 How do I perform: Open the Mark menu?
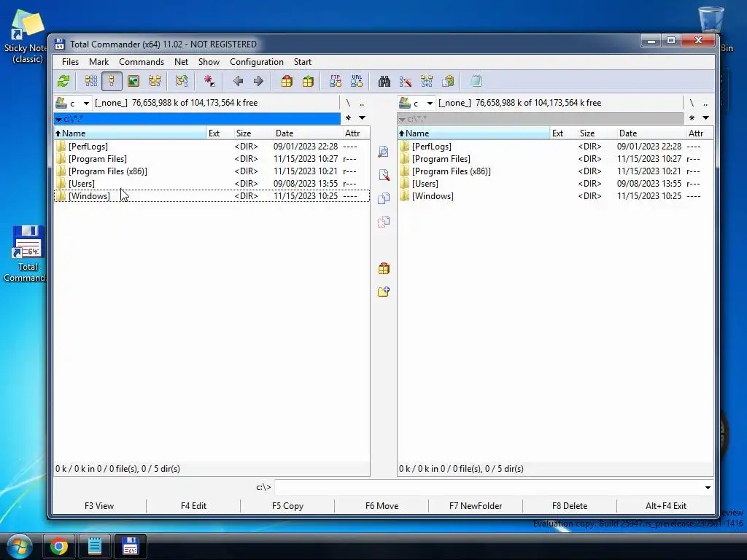pyautogui.click(x=98, y=62)
